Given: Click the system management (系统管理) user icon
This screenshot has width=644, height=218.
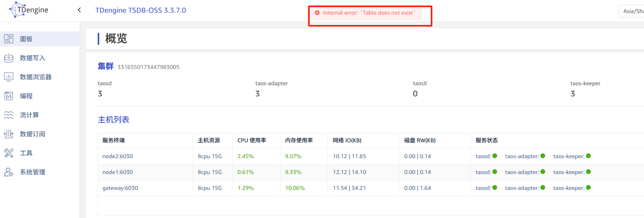Looking at the screenshot, I should pyautogui.click(x=9, y=172).
